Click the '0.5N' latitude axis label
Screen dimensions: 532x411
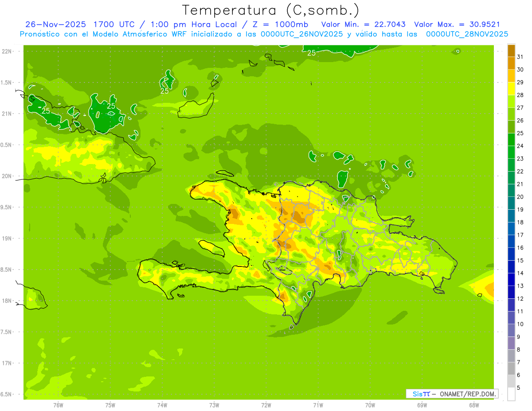click(6, 145)
